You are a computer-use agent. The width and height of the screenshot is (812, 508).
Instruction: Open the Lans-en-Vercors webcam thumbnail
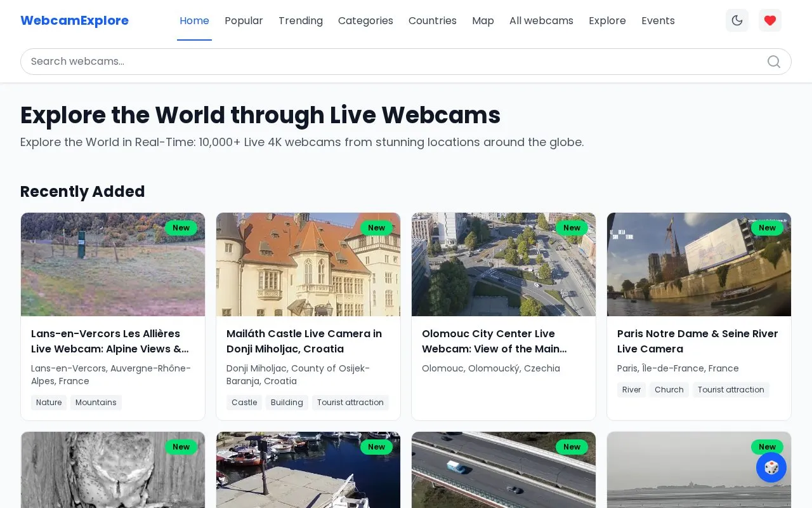(x=113, y=264)
